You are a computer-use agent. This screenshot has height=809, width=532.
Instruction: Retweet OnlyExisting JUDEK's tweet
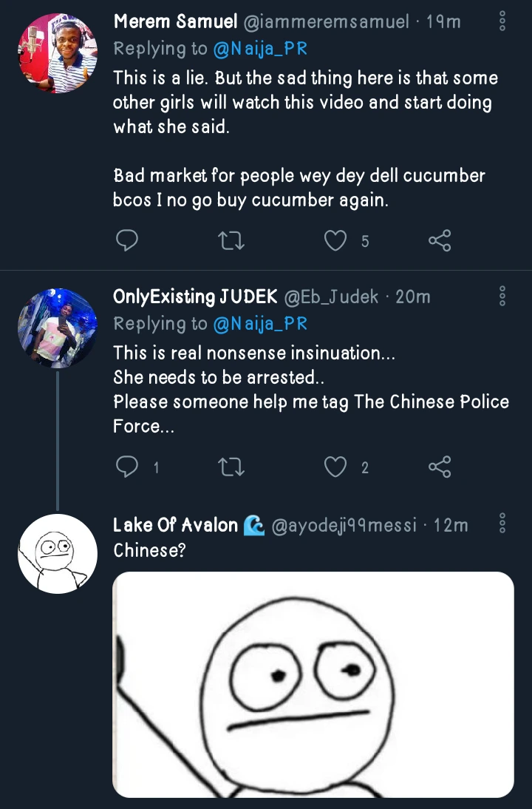[x=233, y=467]
